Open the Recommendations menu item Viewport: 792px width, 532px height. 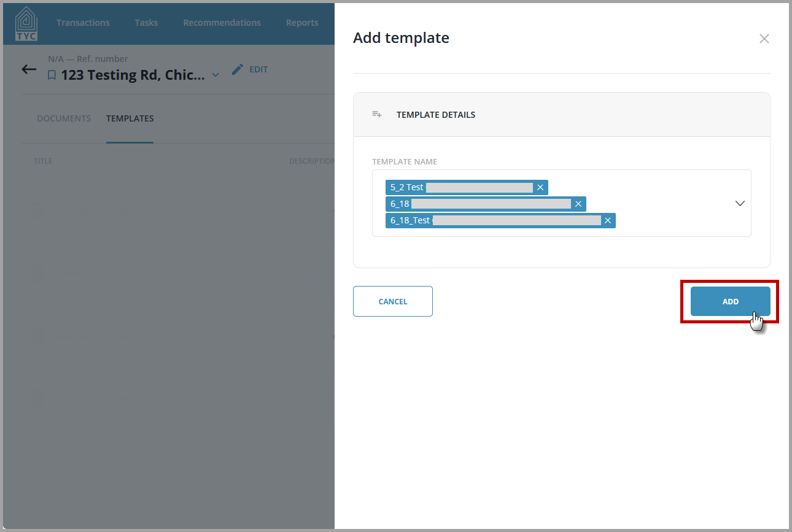[x=222, y=23]
